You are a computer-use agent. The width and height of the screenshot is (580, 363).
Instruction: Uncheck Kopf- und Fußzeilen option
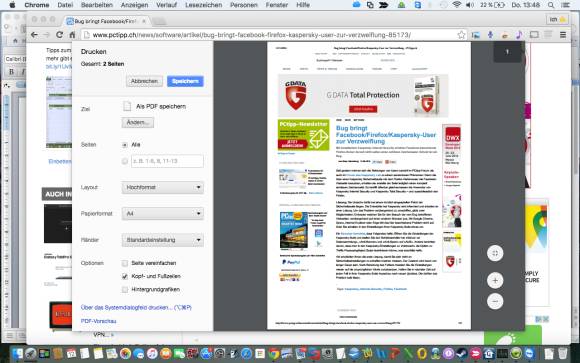[x=125, y=276]
